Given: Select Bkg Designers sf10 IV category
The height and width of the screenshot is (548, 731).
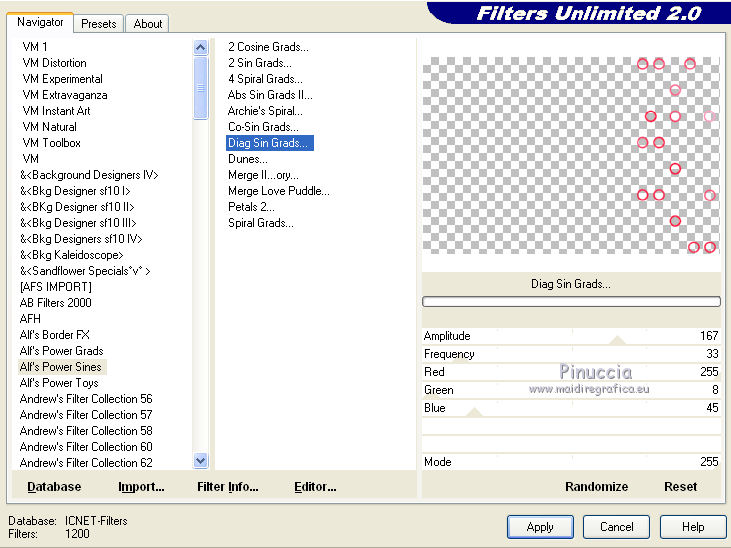Looking at the screenshot, I should (81, 239).
